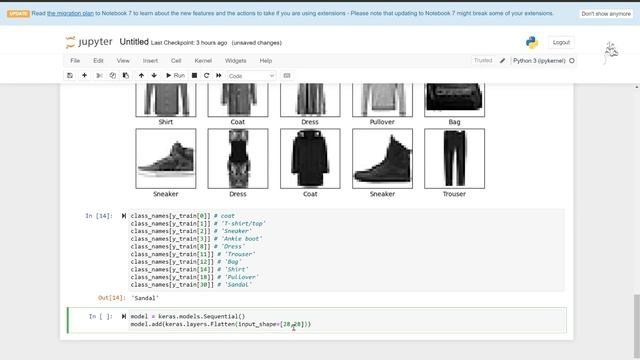The width and height of the screenshot is (640, 360).
Task: Rename the notebook title Untitled
Action: 134,42
